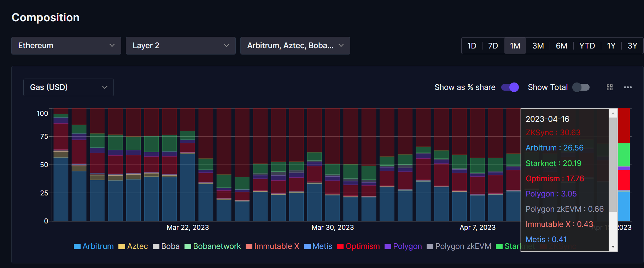Click the Optimism : 17.76 tooltip entry
644x268 pixels.
click(555, 178)
